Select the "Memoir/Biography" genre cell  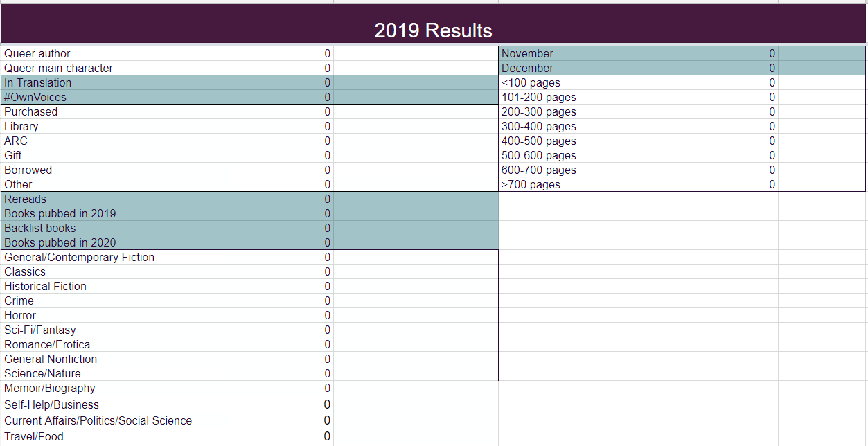[x=115, y=388]
